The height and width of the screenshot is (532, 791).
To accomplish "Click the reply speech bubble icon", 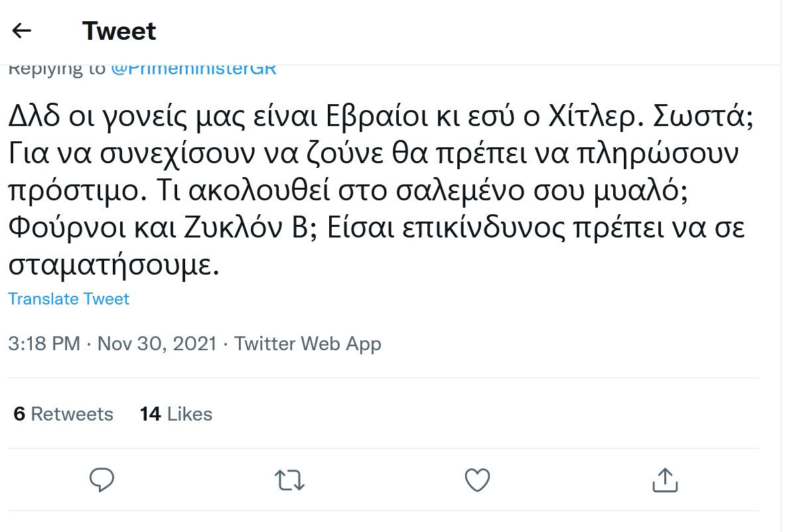I will pyautogui.click(x=102, y=480).
